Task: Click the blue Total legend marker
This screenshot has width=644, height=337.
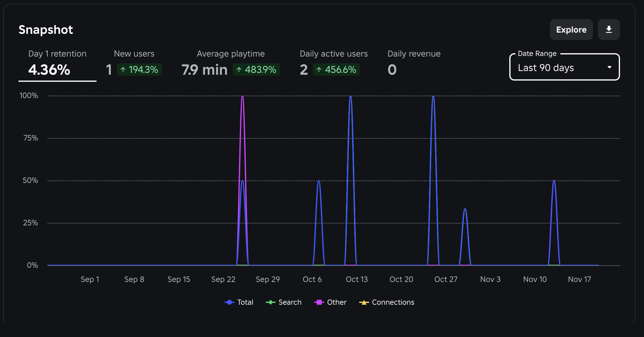Action: (229, 302)
